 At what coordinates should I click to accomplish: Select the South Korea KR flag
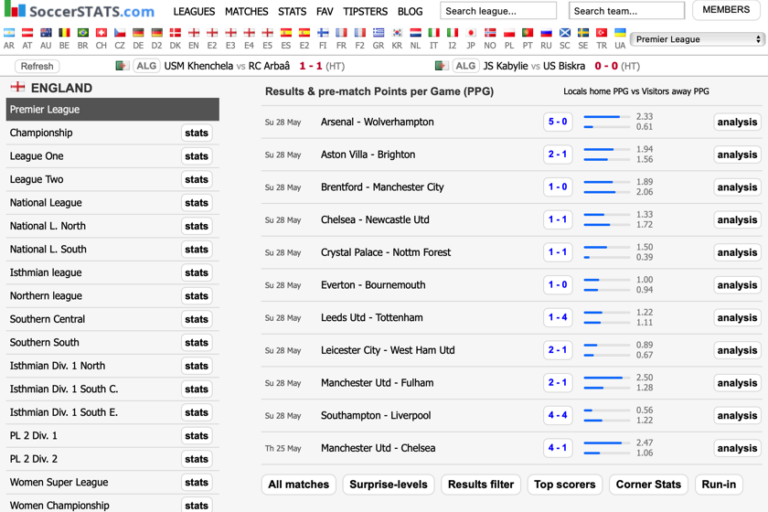pyautogui.click(x=397, y=33)
